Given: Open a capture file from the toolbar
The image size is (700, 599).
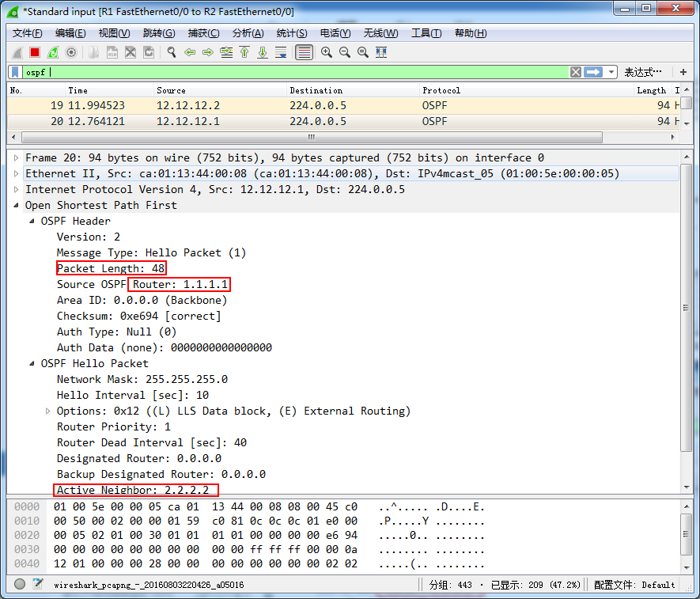Looking at the screenshot, I should (x=94, y=52).
